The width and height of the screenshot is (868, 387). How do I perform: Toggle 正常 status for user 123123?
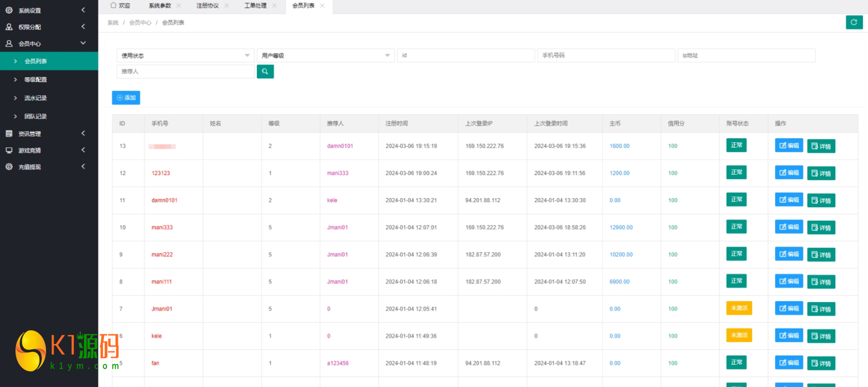click(736, 173)
